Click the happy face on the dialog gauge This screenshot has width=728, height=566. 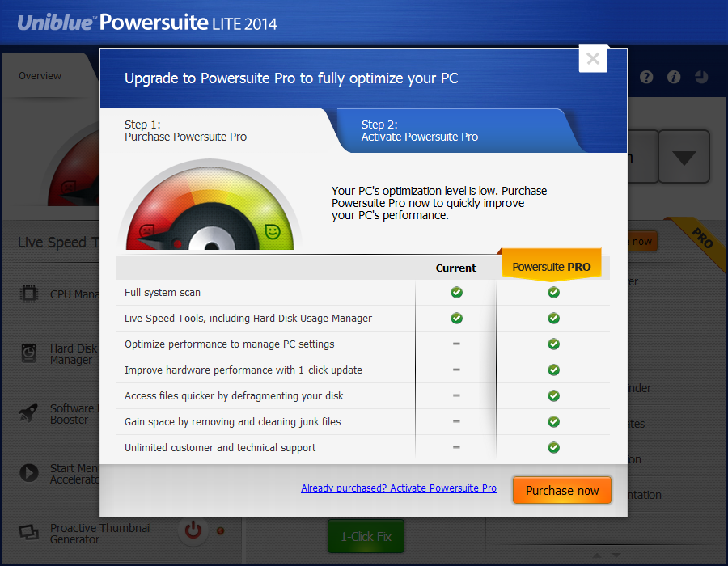(273, 230)
